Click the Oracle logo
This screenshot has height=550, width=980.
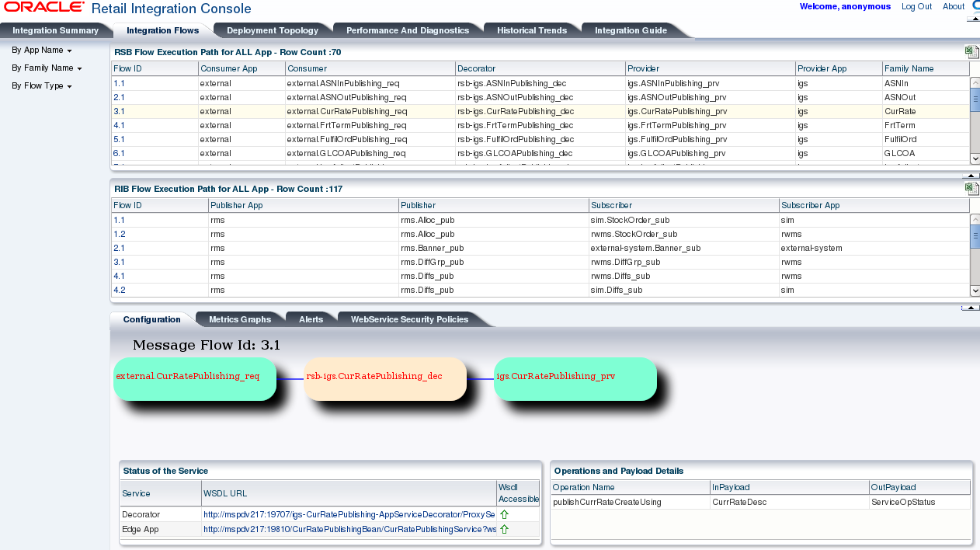point(44,7)
